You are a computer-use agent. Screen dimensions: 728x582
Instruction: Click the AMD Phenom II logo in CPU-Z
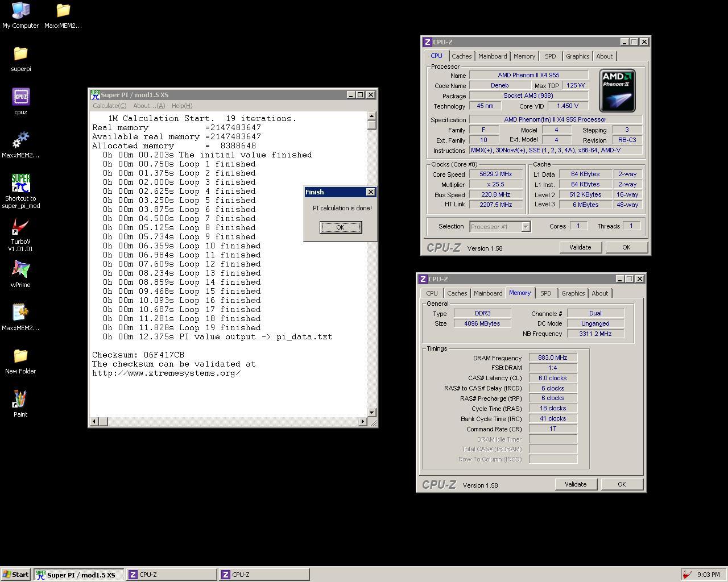point(617,91)
